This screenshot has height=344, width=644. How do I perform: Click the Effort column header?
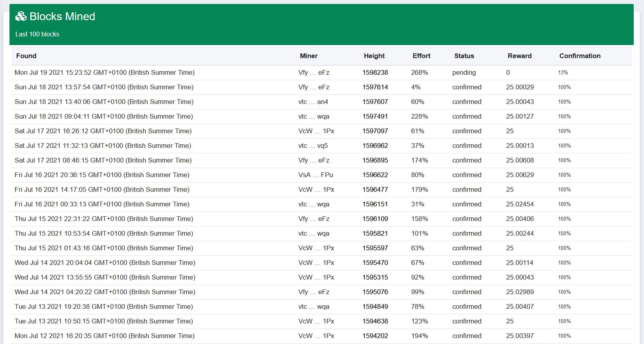pyautogui.click(x=421, y=56)
